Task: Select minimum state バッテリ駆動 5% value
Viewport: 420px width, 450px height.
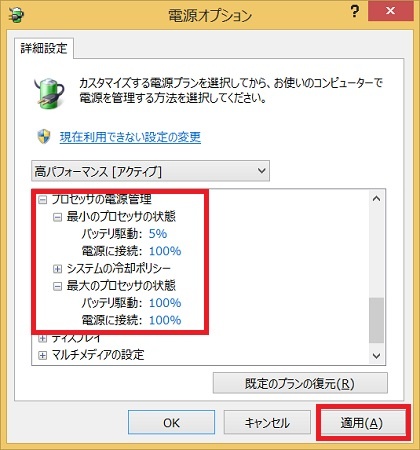Action: coord(158,234)
